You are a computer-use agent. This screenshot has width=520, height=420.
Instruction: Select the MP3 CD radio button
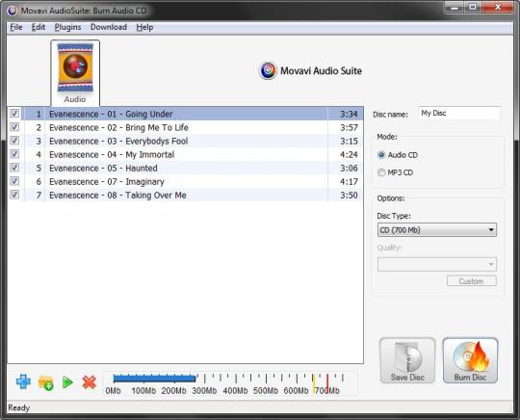[x=381, y=172]
